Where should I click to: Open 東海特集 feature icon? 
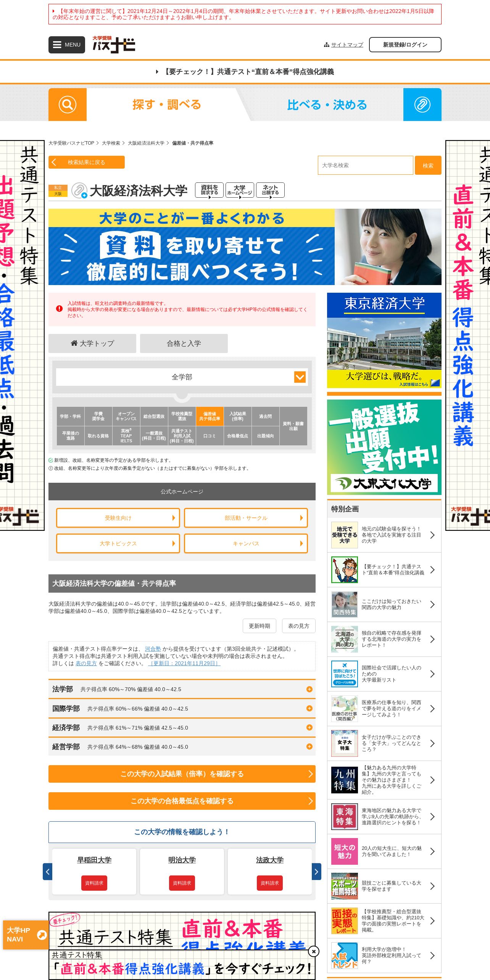click(x=345, y=817)
